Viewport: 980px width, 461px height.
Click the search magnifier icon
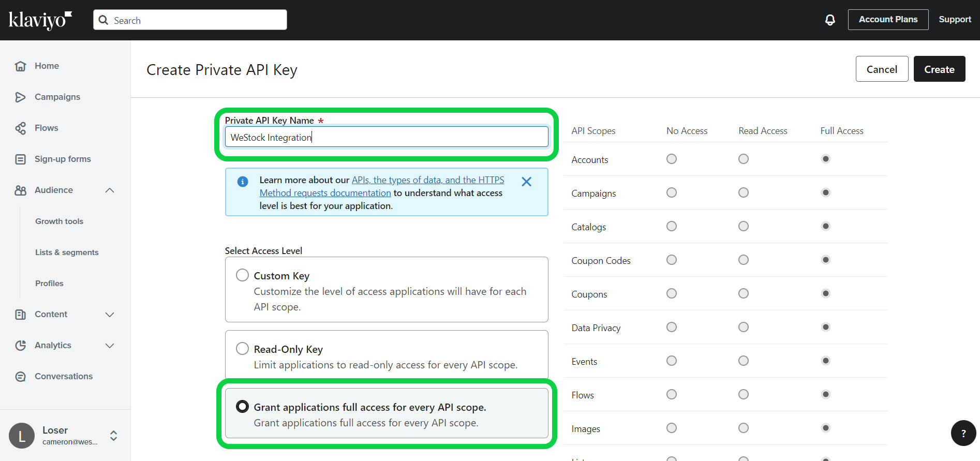[x=103, y=20]
